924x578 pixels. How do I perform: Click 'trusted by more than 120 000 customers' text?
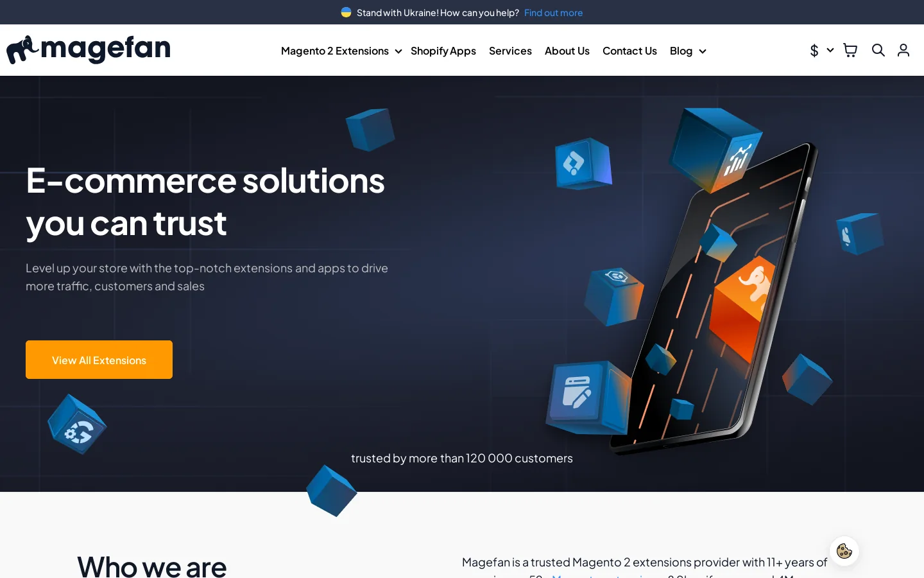[x=462, y=458]
